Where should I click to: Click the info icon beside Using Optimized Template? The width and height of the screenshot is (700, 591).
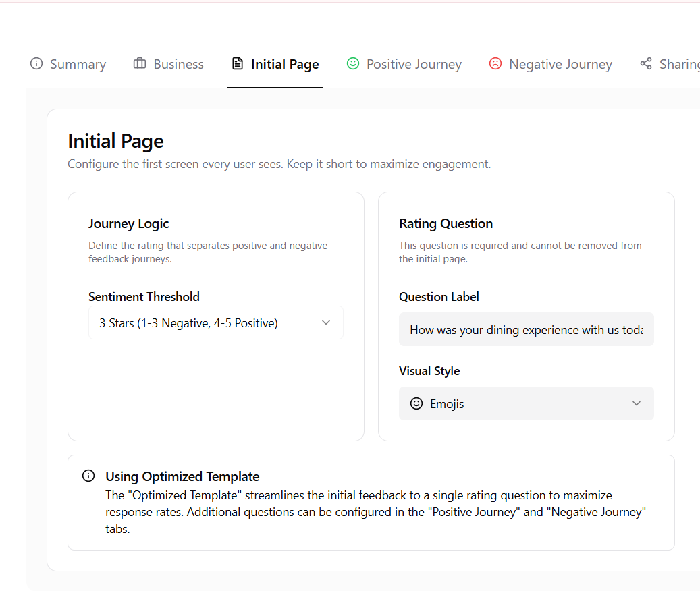(88, 476)
